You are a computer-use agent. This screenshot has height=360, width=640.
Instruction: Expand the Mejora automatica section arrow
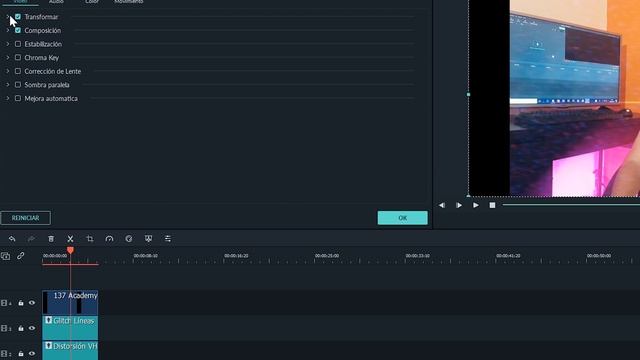(7, 98)
